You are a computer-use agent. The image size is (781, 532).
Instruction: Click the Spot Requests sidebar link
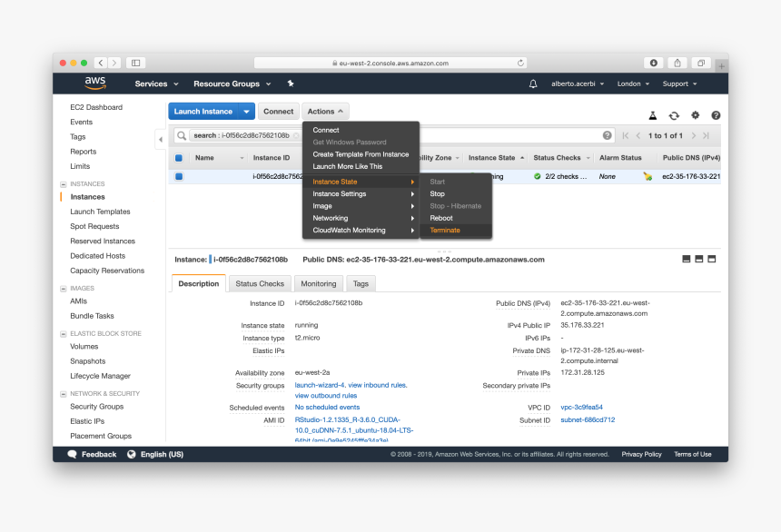pos(94,226)
